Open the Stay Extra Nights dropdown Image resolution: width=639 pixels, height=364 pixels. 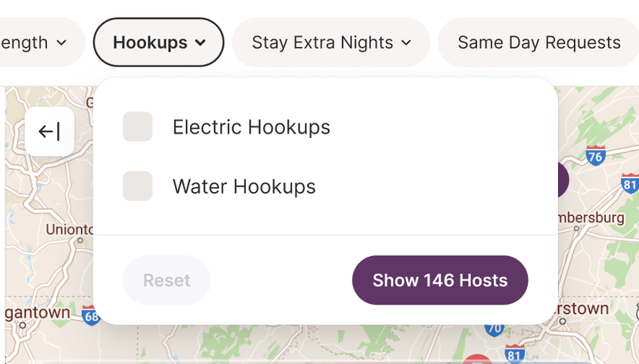[331, 42]
